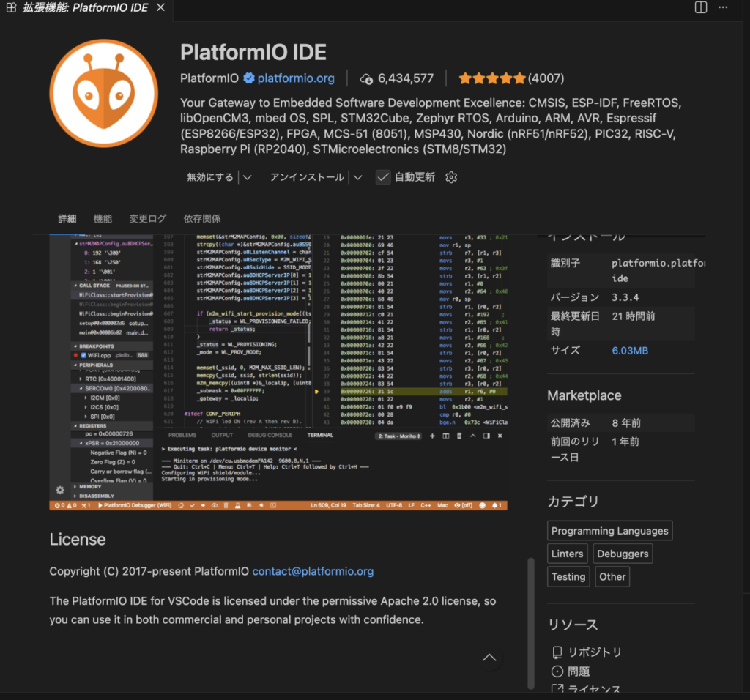Click the contact@platformio.org email link
The width and height of the screenshot is (750, 700).
click(x=313, y=571)
